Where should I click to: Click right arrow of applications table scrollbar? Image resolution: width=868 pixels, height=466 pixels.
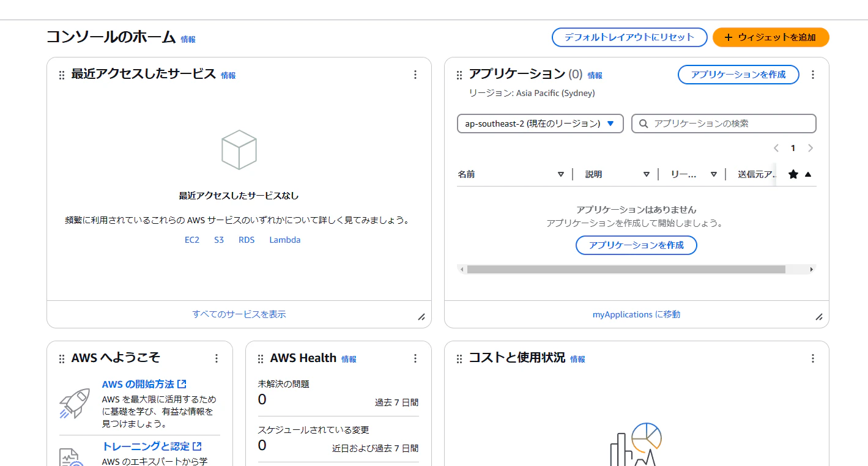(812, 269)
